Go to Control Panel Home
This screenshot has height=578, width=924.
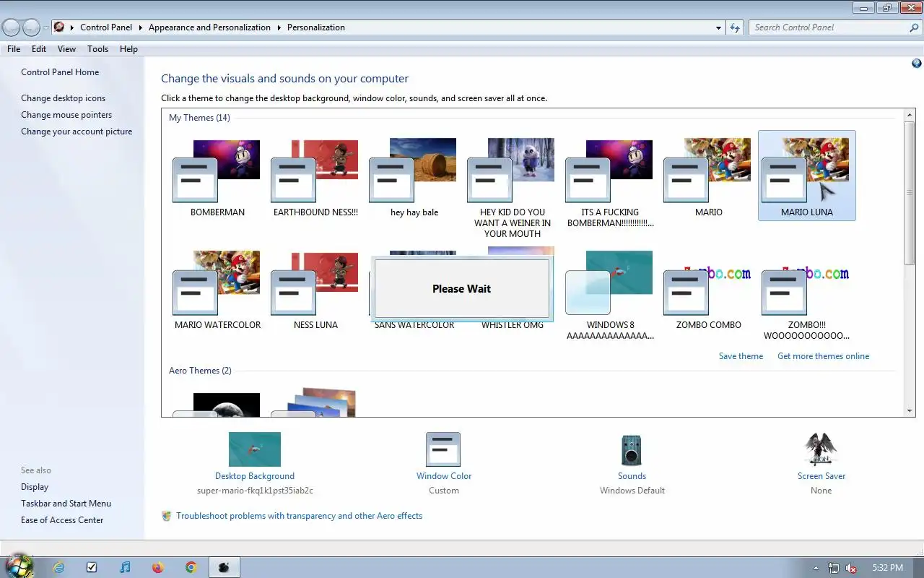pyautogui.click(x=60, y=72)
